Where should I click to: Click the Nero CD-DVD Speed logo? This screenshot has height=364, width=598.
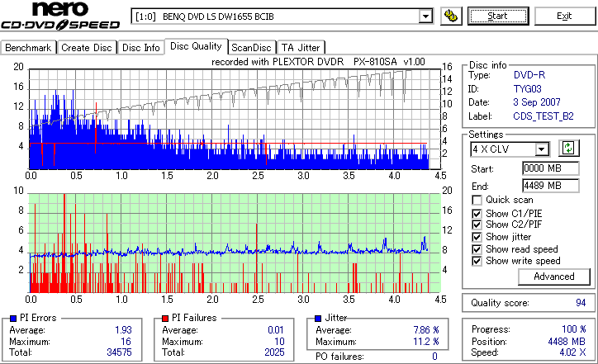(x=60, y=16)
